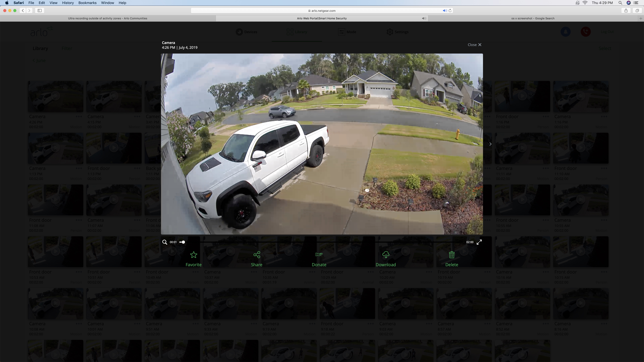Mute the Arlo Web Portal tab audio
This screenshot has height=362, width=644.
(424, 18)
